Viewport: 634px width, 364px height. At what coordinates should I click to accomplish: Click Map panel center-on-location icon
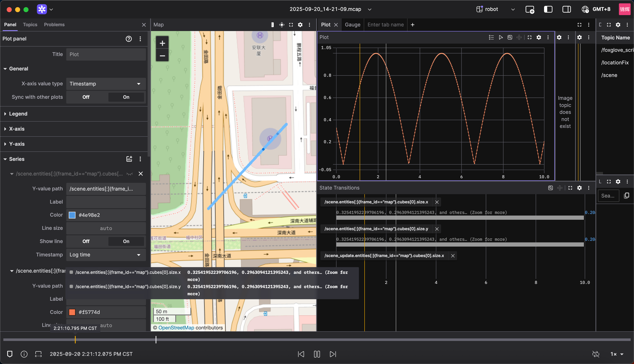[x=282, y=25]
